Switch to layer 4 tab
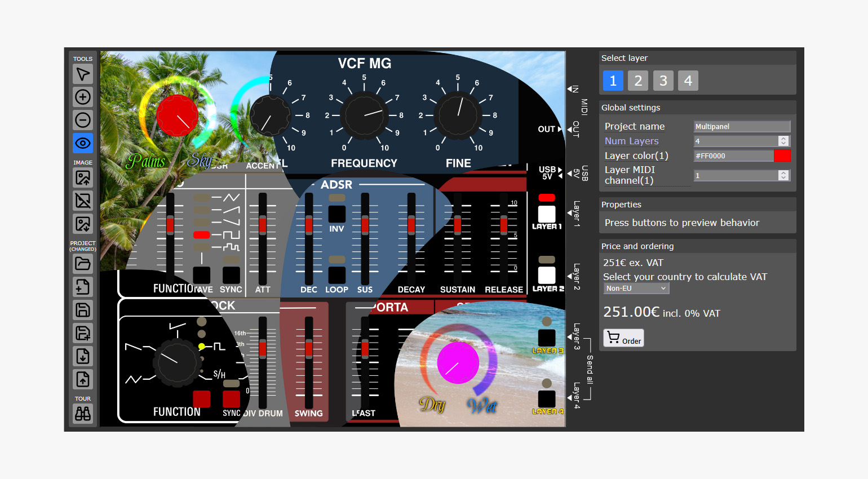 click(x=688, y=81)
